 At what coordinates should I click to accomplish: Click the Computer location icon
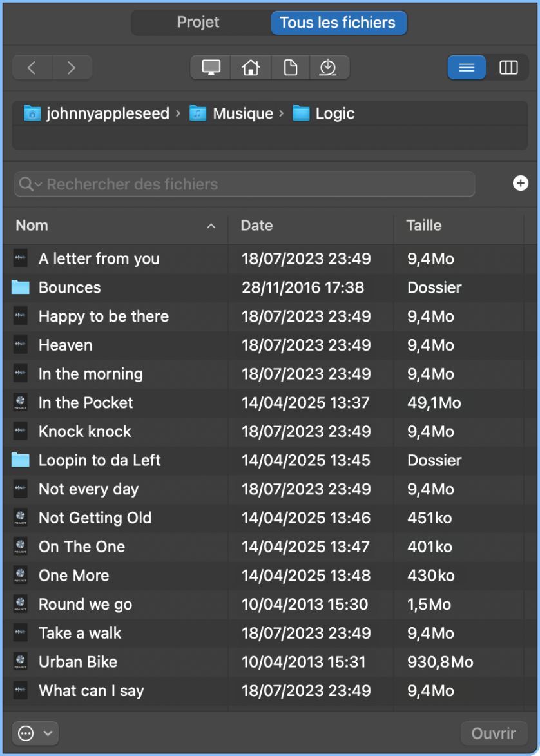[x=211, y=68]
